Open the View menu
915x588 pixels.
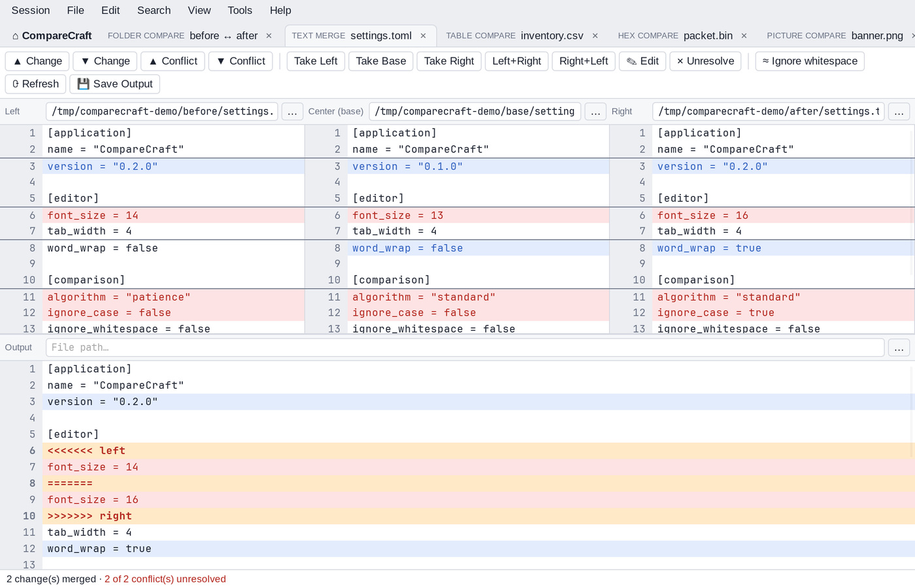point(199,10)
